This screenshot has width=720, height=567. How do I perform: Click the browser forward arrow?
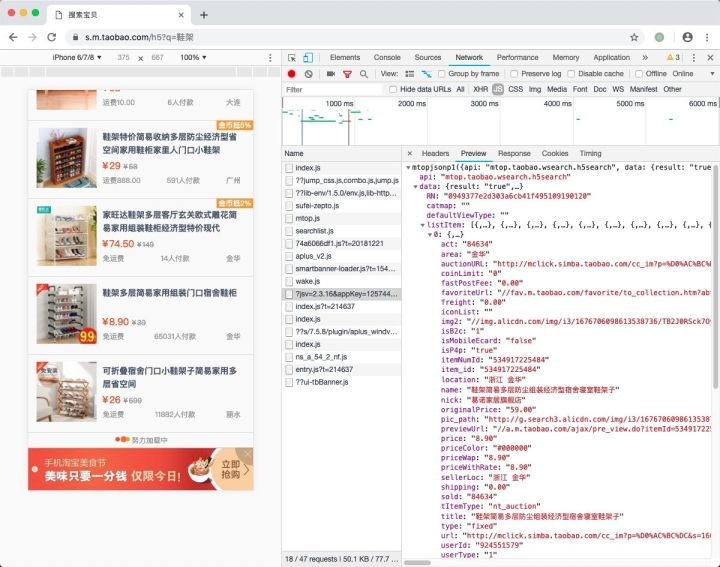[x=32, y=37]
